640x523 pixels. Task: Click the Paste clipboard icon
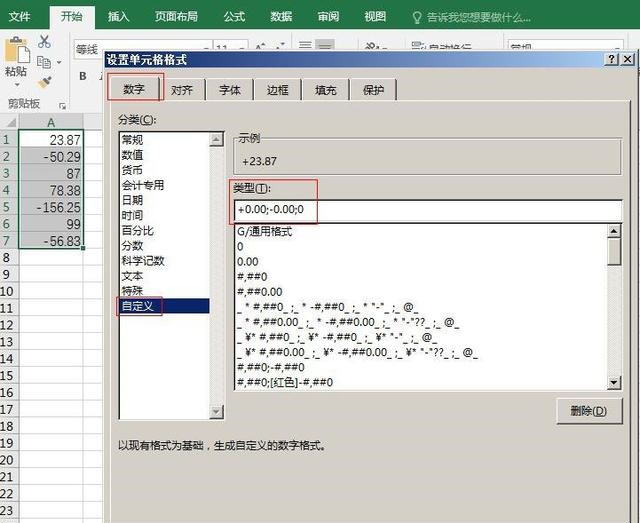pyautogui.click(x=17, y=49)
